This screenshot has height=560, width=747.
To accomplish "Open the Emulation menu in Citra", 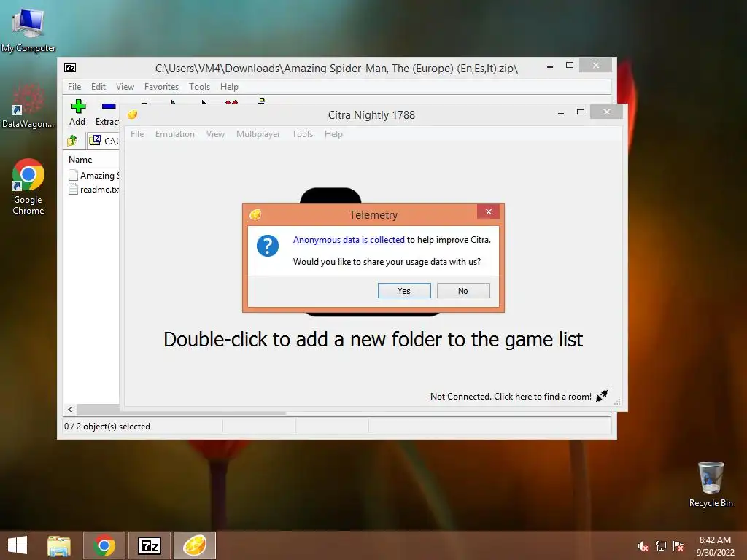I will [x=175, y=134].
